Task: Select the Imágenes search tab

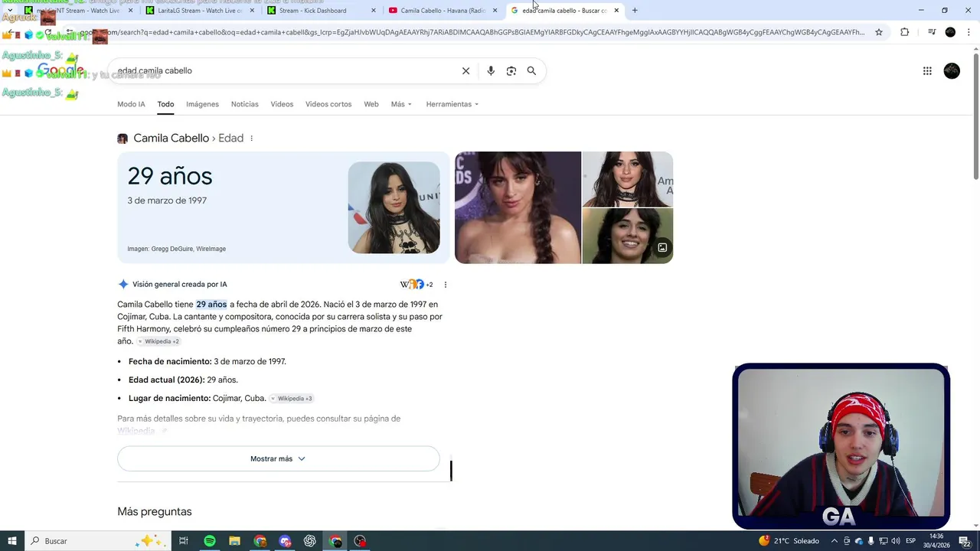Action: click(x=202, y=104)
